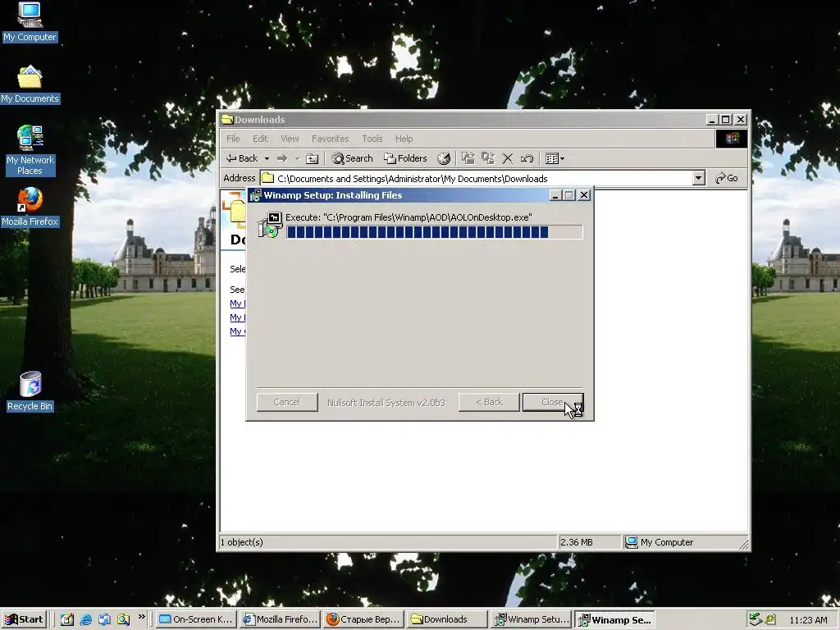Open My Documents desktop icon
The width and height of the screenshot is (840, 630).
click(30, 84)
